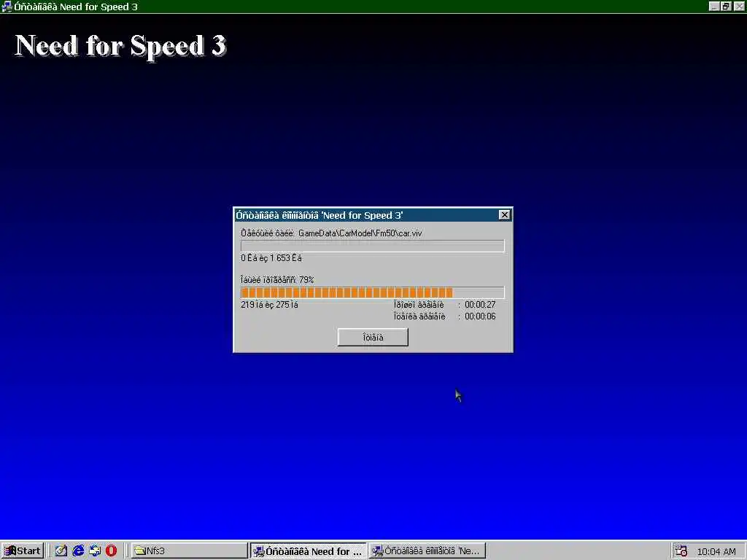Click the remaining time value 00:00:06
The width and height of the screenshot is (747, 560).
coord(480,316)
